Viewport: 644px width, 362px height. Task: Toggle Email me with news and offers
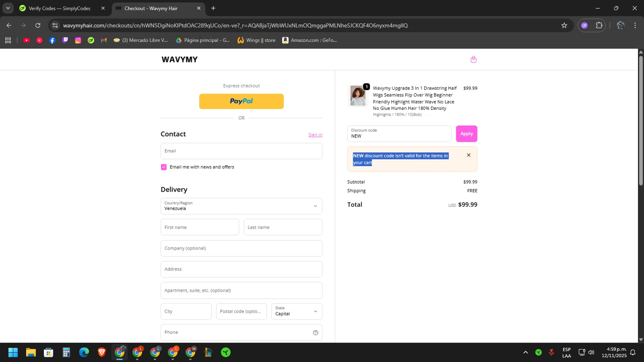[x=164, y=167]
